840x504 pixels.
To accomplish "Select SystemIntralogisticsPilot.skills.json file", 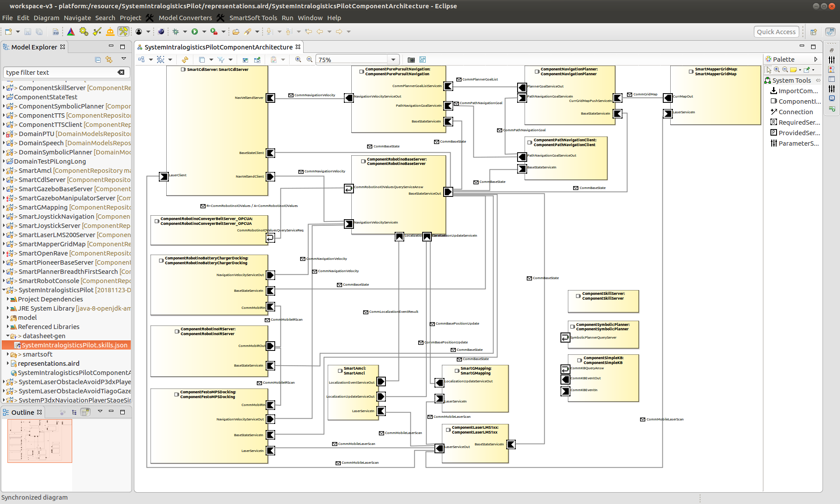I will coord(74,345).
